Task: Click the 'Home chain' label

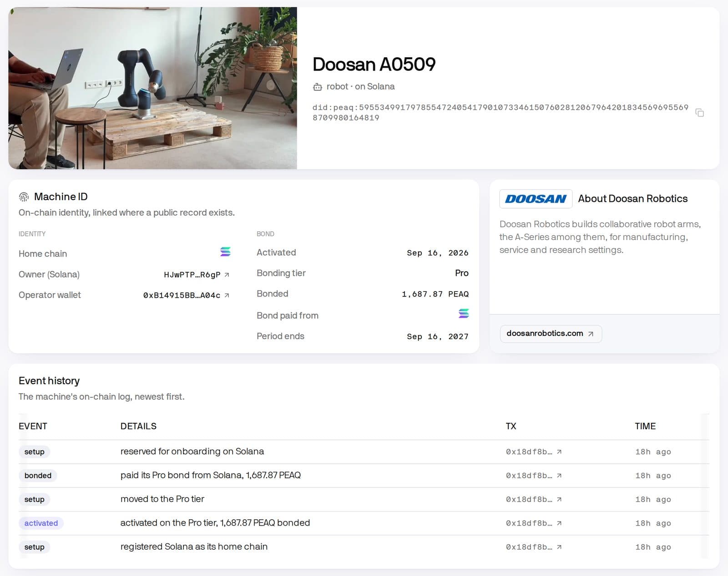Action: (x=43, y=254)
